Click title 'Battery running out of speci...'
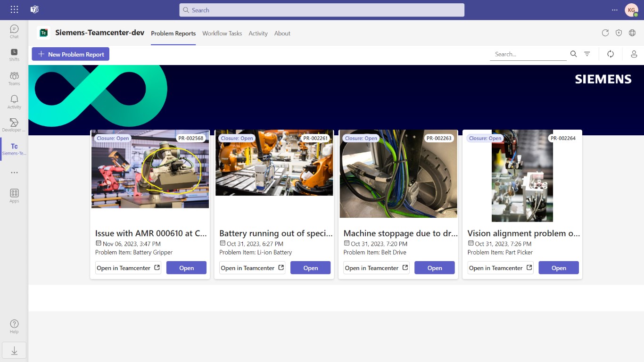Screen dimensions: 644x362 pyautogui.click(x=276, y=233)
